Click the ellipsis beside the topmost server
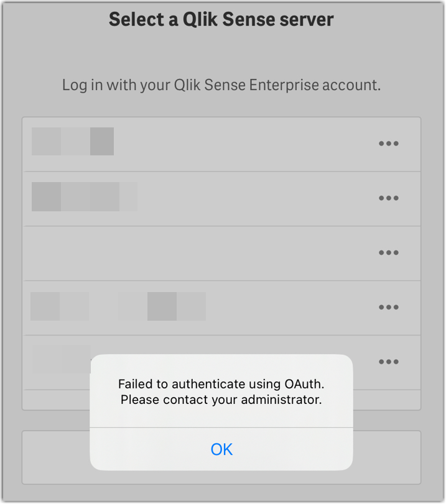The image size is (446, 504). click(388, 144)
